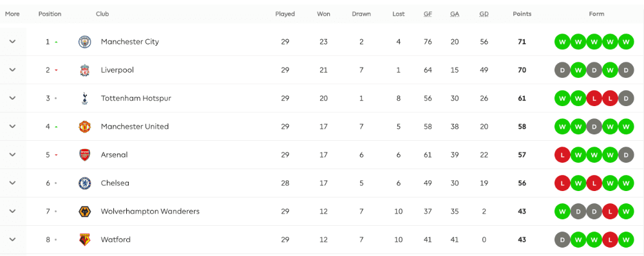Click the Tottenham Hotspur club crest
The height and width of the screenshot is (256, 644).
coord(84,98)
